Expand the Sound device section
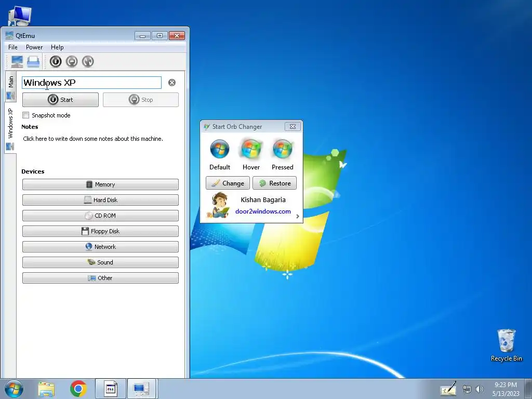 tap(100, 262)
